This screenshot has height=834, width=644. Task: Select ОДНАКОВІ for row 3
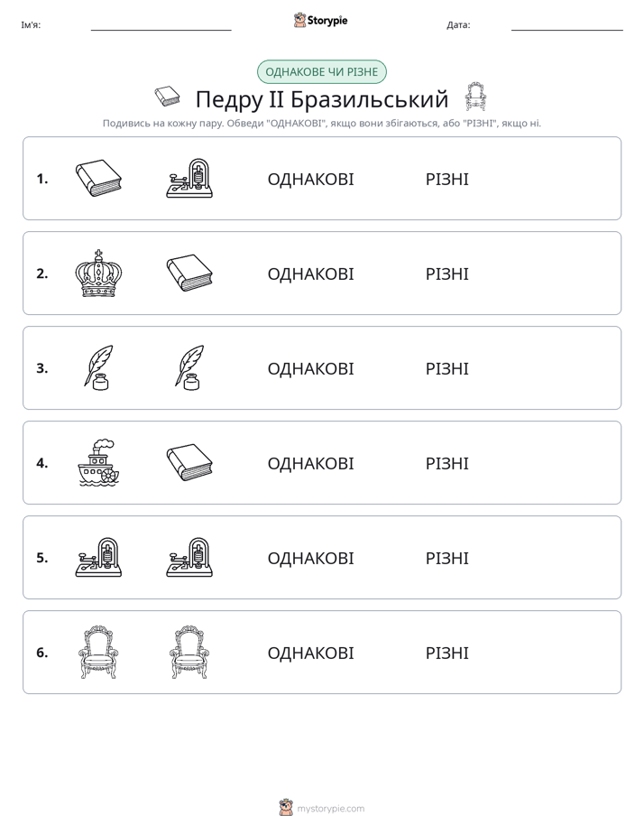310,368
